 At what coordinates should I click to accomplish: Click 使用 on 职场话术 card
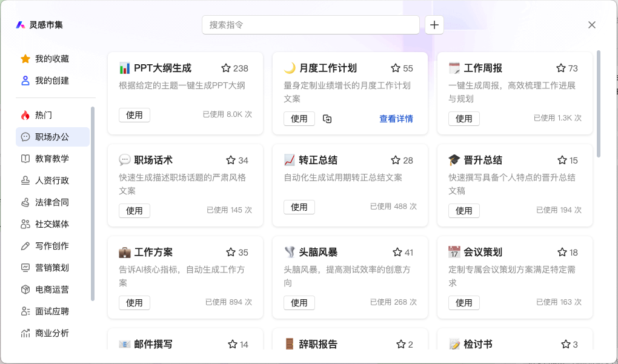(x=135, y=211)
